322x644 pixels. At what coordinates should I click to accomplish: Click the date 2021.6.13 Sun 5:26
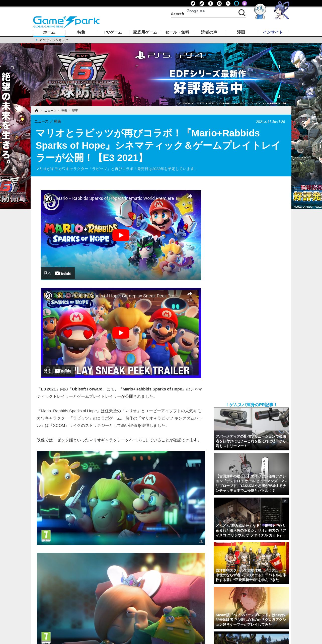[x=270, y=122]
